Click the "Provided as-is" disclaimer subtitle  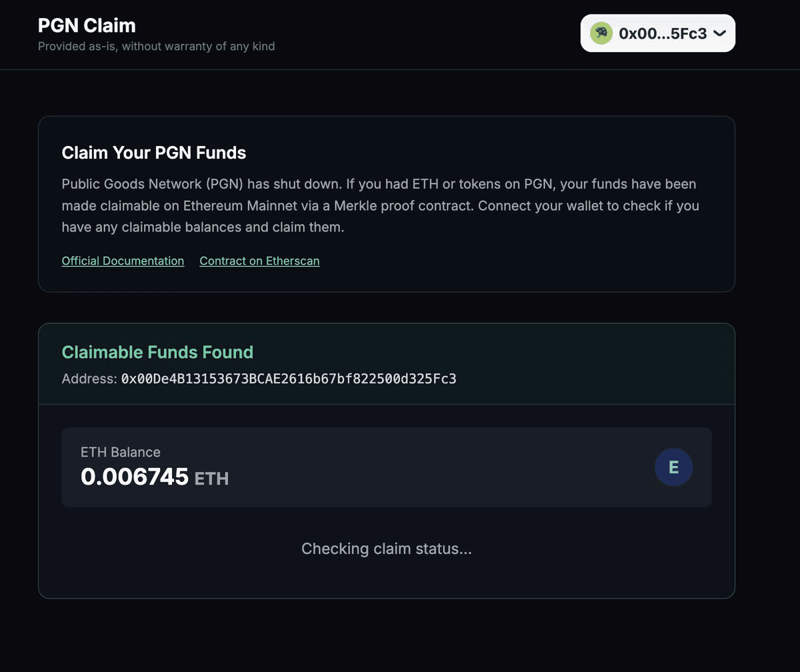(156, 46)
